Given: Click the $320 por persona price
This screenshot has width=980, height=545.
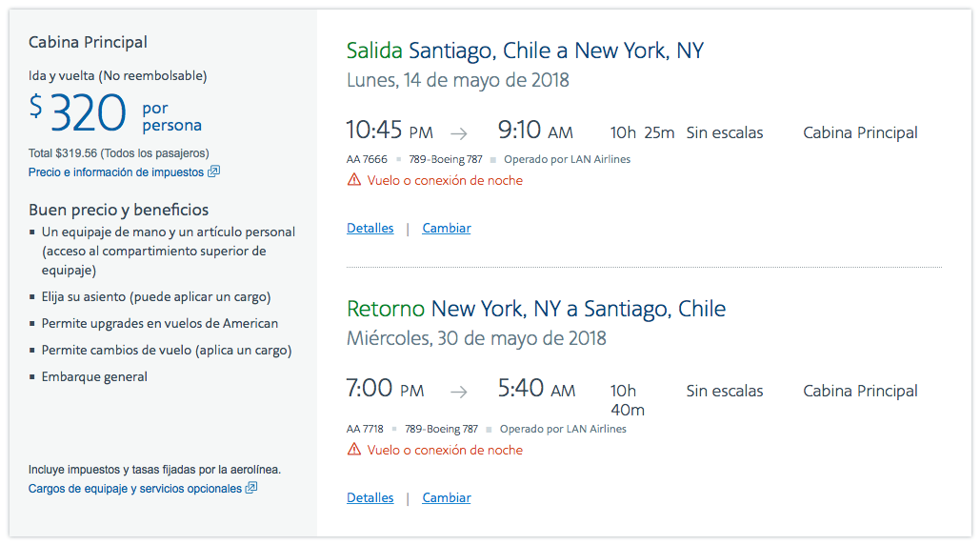Looking at the screenshot, I should click(x=115, y=113).
